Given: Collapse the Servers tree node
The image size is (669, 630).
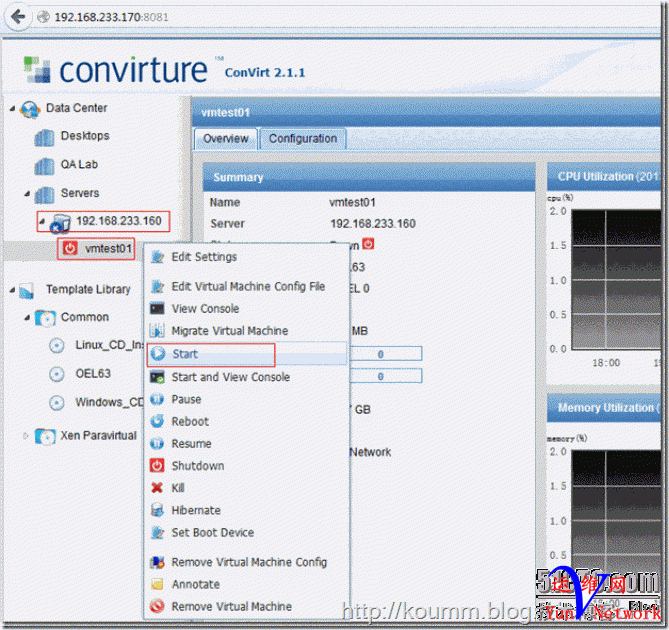Looking at the screenshot, I should 27,194.
